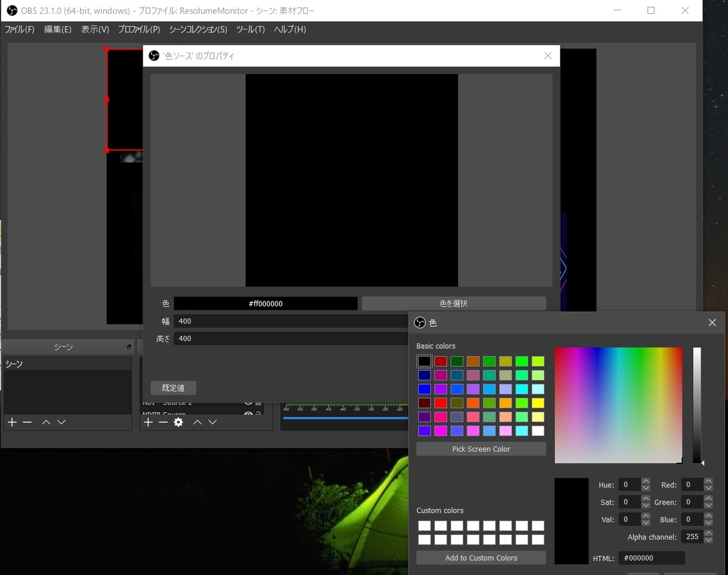Add a new scene with the plus icon
The image size is (728, 575).
[12, 422]
